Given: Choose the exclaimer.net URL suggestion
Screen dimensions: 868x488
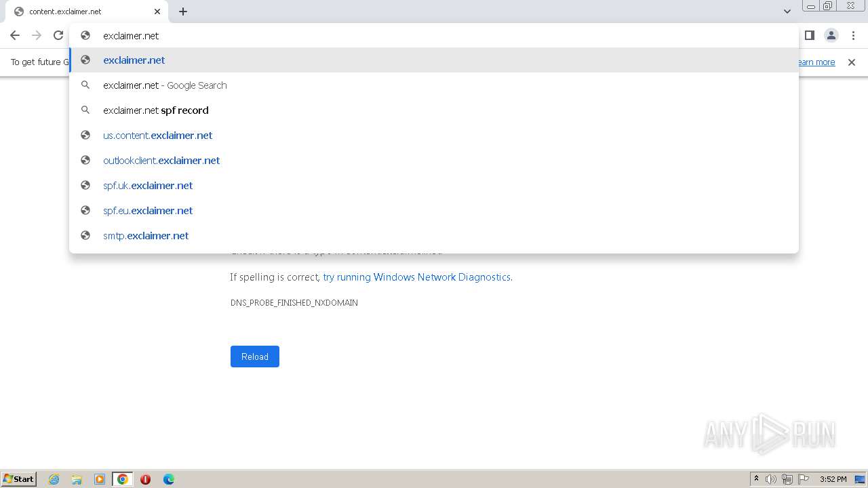Looking at the screenshot, I should tap(434, 60).
